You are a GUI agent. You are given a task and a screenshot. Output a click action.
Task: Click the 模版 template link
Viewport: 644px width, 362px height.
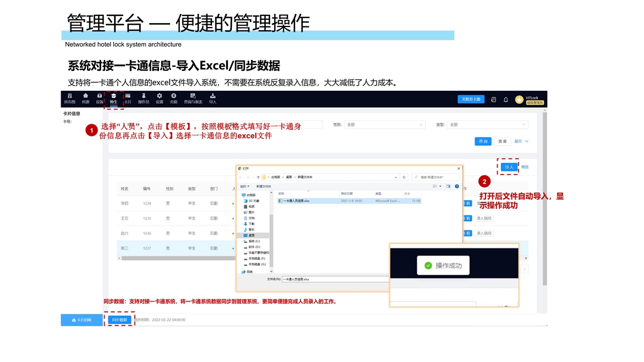click(x=525, y=167)
